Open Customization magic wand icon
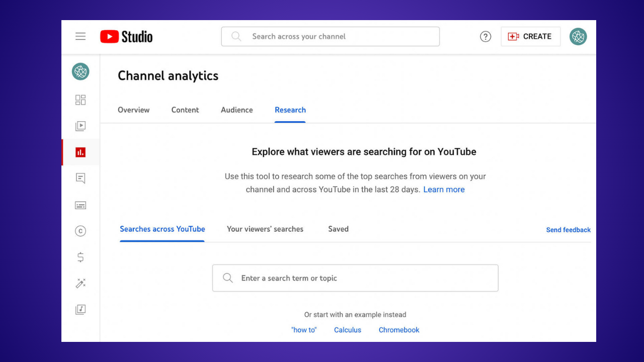Image resolution: width=644 pixels, height=362 pixels. [80, 284]
